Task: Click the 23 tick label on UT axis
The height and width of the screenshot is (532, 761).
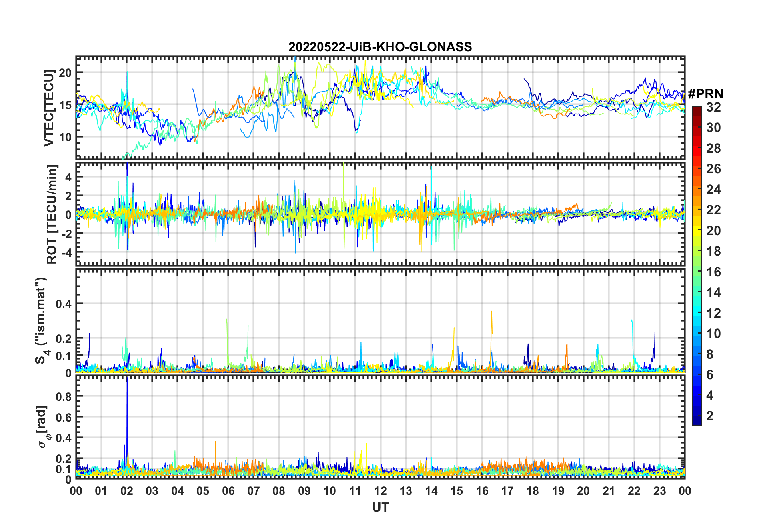Action: pyautogui.click(x=659, y=491)
